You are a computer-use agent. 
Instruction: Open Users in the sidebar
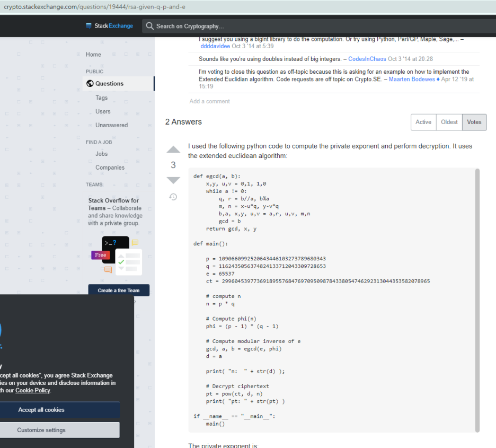tap(103, 111)
